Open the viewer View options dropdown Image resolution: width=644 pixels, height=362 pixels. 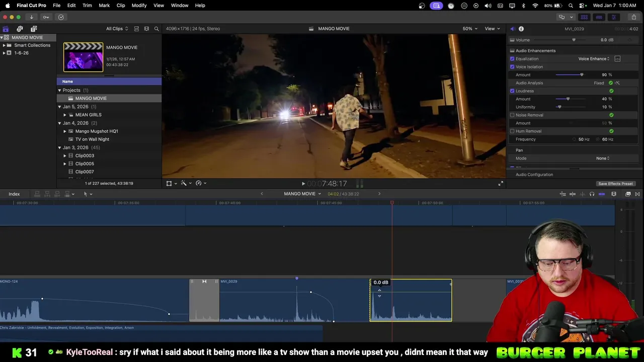coord(493,29)
